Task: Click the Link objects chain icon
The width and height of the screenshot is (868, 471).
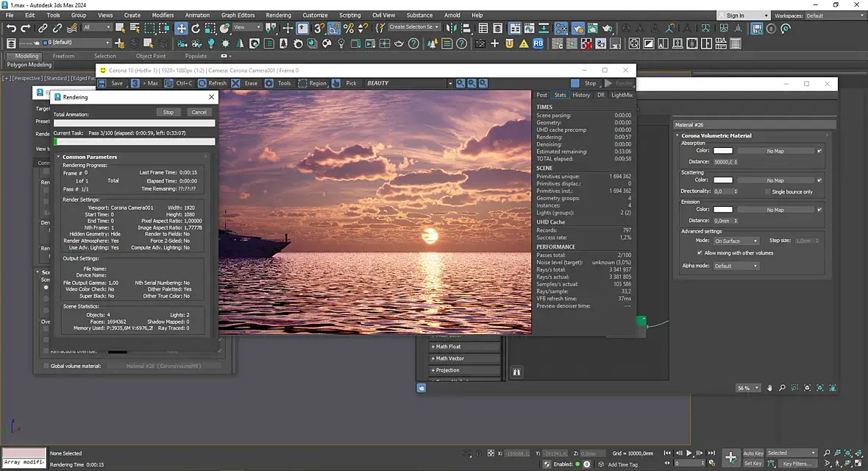Action: (x=43, y=28)
